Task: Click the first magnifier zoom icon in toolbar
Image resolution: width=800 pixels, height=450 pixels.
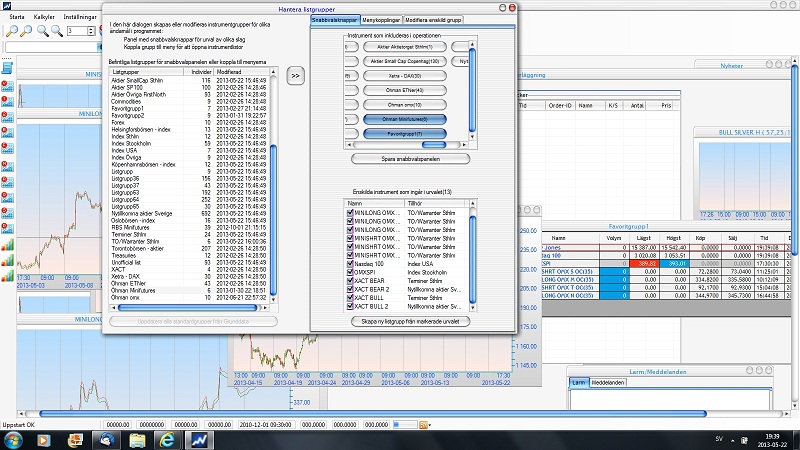Action: pos(11,31)
